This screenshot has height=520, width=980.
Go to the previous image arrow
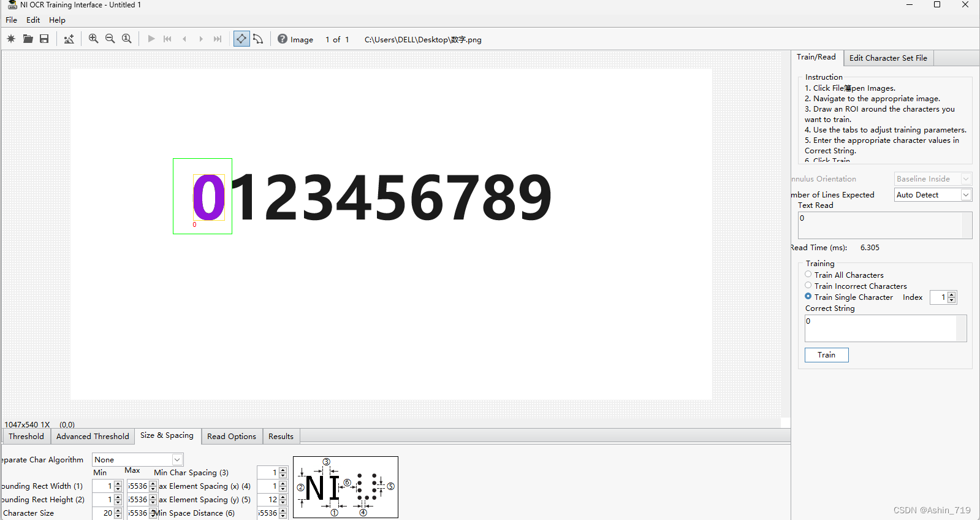184,39
